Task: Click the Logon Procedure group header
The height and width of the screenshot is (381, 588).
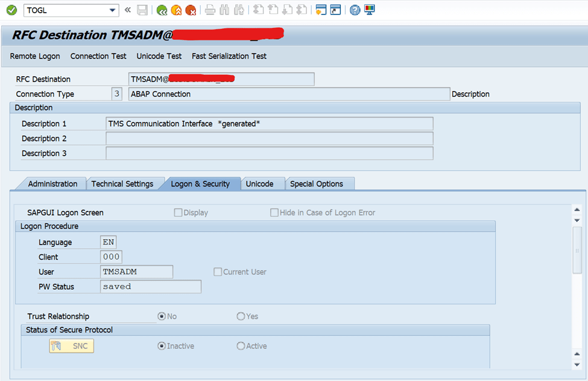Action: tap(255, 226)
